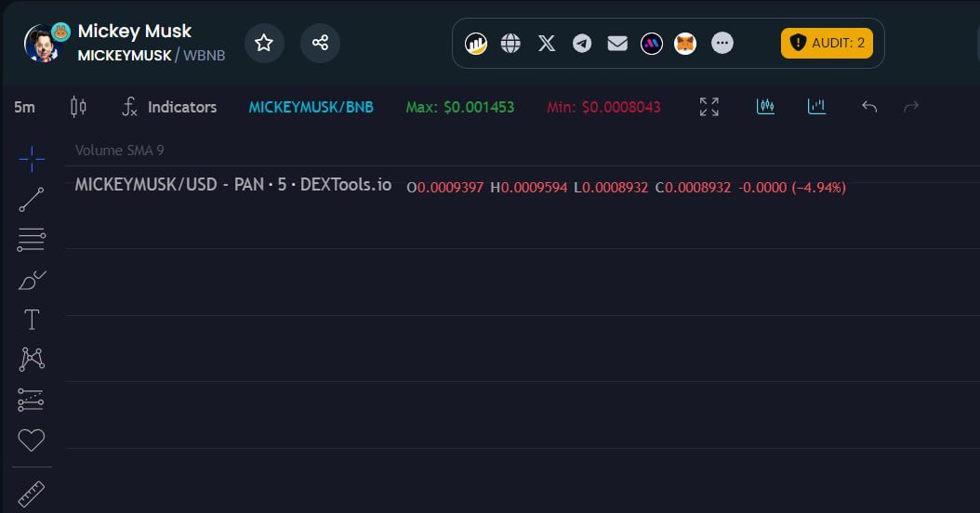
Task: Open the heart favorites icons tool
Action: [x=32, y=440]
